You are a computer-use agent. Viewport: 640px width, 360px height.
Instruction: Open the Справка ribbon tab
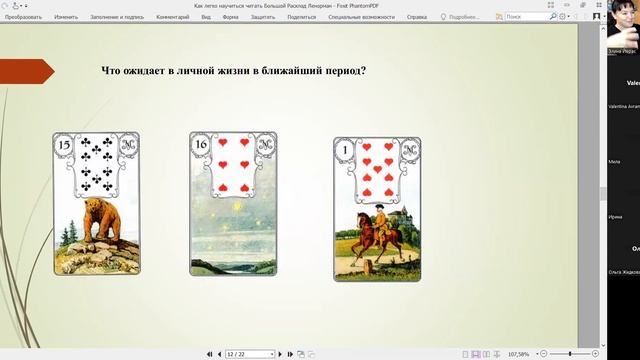click(417, 17)
